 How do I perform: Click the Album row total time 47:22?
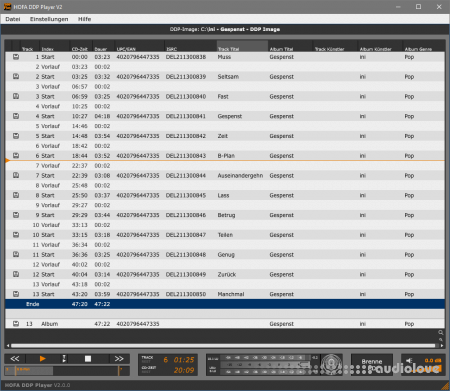coord(102,324)
